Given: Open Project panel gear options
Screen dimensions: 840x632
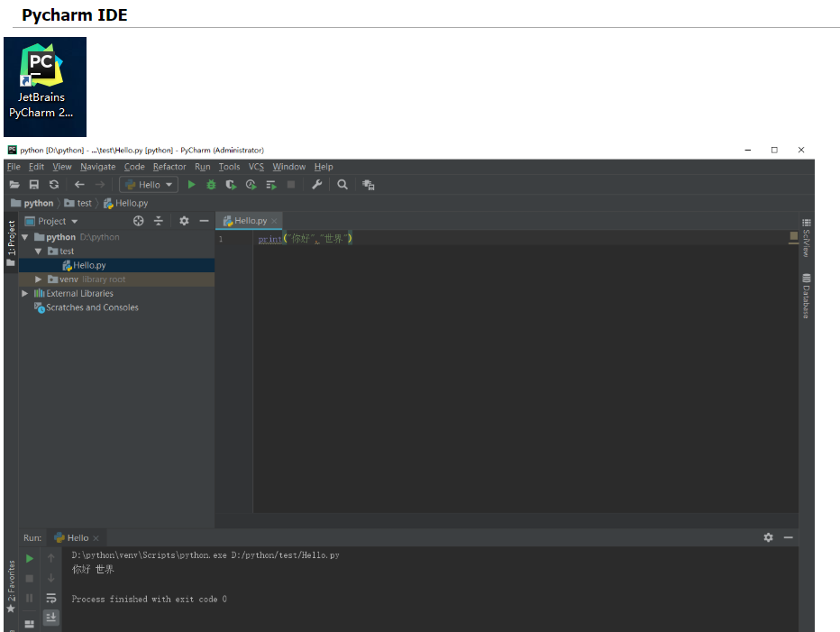Looking at the screenshot, I should pyautogui.click(x=184, y=221).
